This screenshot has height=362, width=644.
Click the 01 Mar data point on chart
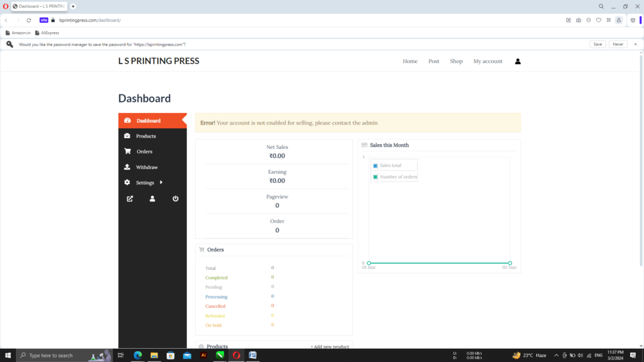tap(369, 263)
